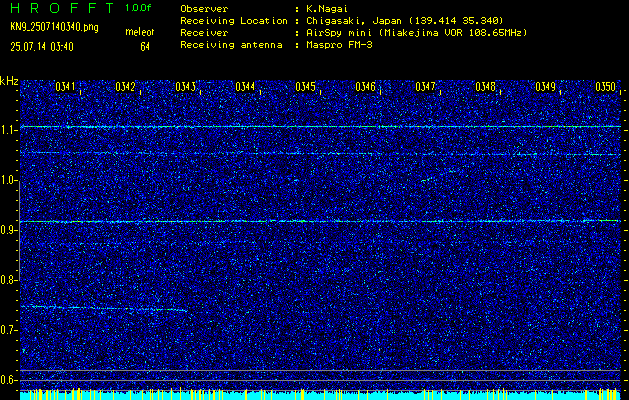Click the 1.0 kHz axis label
The height and width of the screenshot is (400, 629).
tap(7, 181)
